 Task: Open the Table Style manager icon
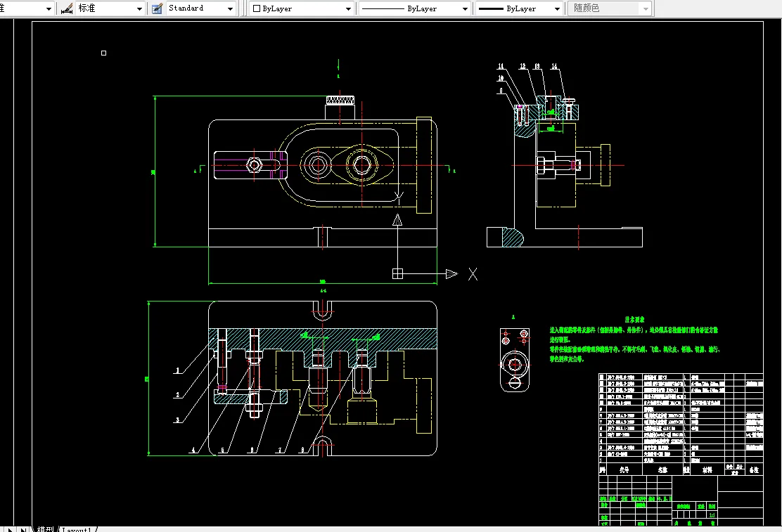[157, 8]
